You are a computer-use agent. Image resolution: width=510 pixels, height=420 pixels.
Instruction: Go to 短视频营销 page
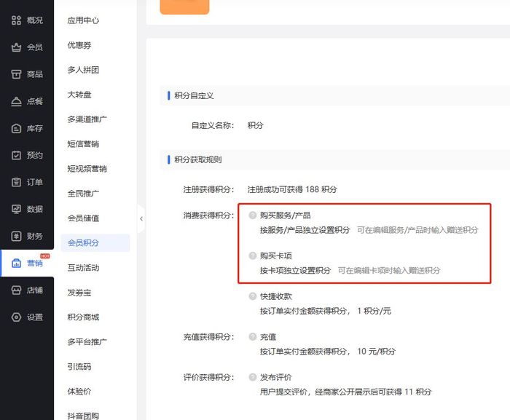coord(87,169)
